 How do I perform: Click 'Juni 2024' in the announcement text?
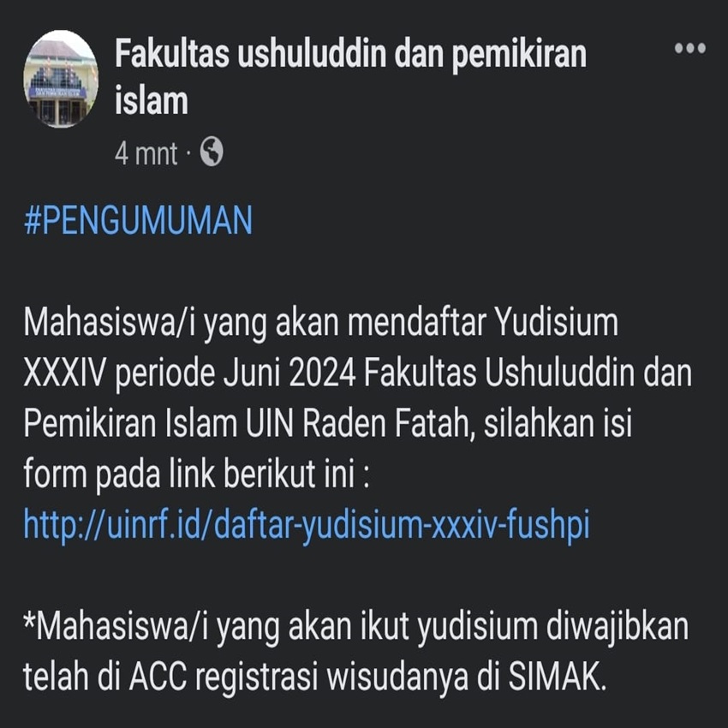coord(290,373)
